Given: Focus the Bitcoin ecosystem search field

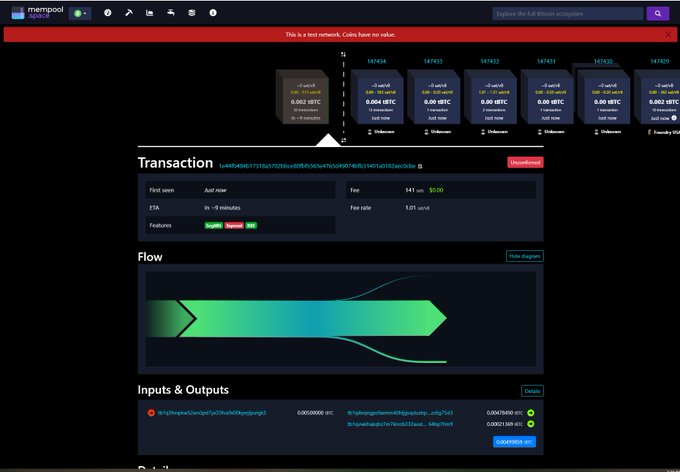Looking at the screenshot, I should [x=568, y=13].
